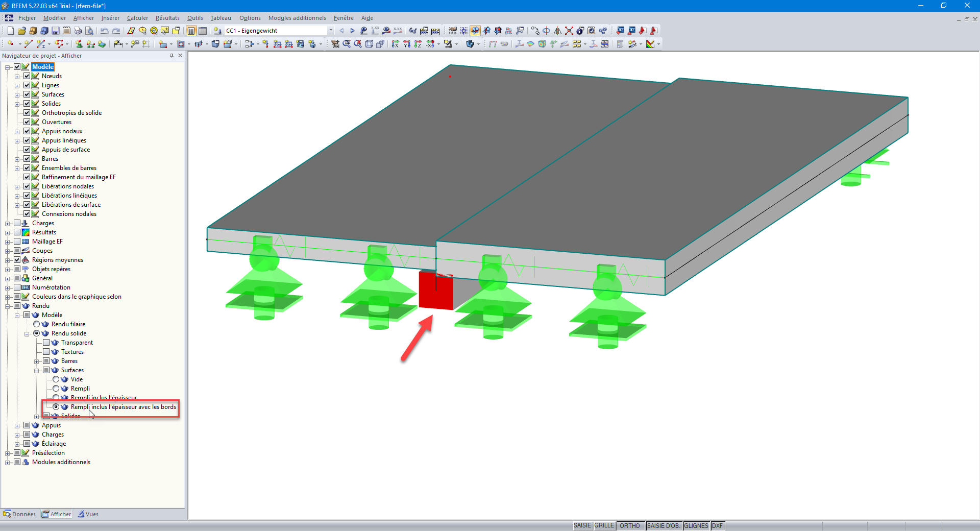The image size is (980, 531).
Task: Undo the last action
Action: (104, 31)
